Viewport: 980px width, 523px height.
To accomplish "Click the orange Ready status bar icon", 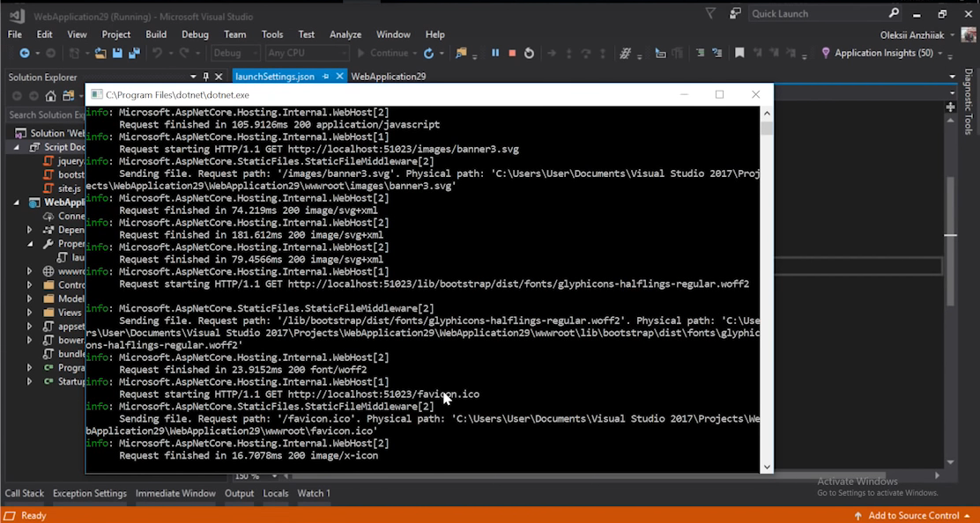I will [10, 515].
